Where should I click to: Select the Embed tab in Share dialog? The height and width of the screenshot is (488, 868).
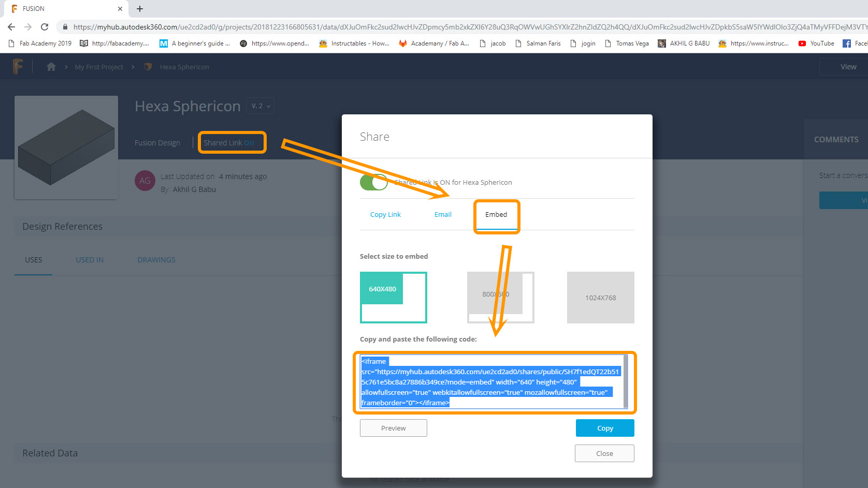click(x=496, y=215)
